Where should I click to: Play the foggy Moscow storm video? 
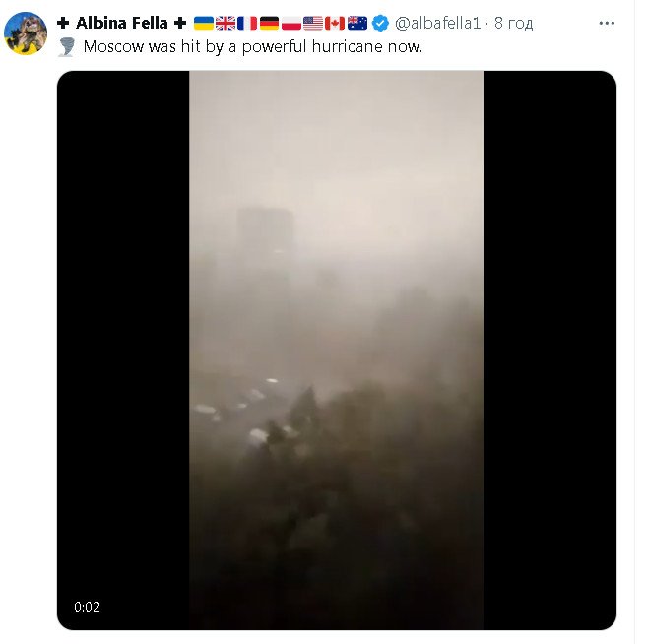(337, 350)
